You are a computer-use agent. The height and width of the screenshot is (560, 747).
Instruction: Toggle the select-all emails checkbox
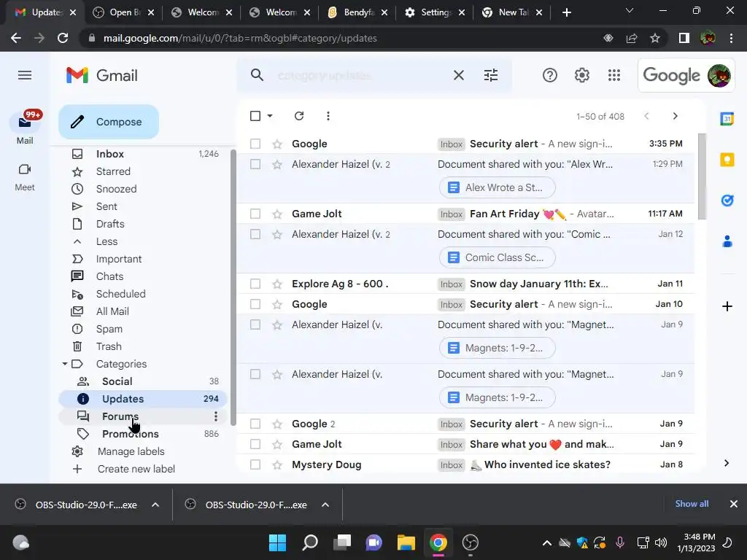(255, 116)
